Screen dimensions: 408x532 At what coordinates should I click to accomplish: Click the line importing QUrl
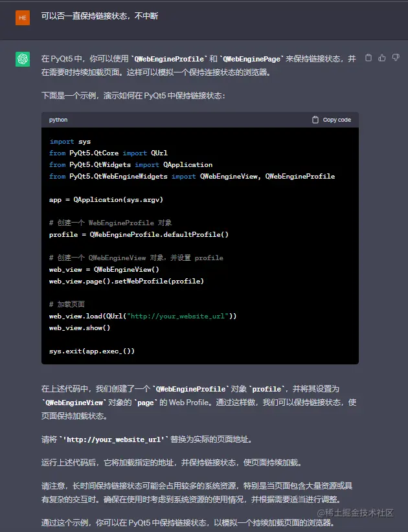[108, 153]
